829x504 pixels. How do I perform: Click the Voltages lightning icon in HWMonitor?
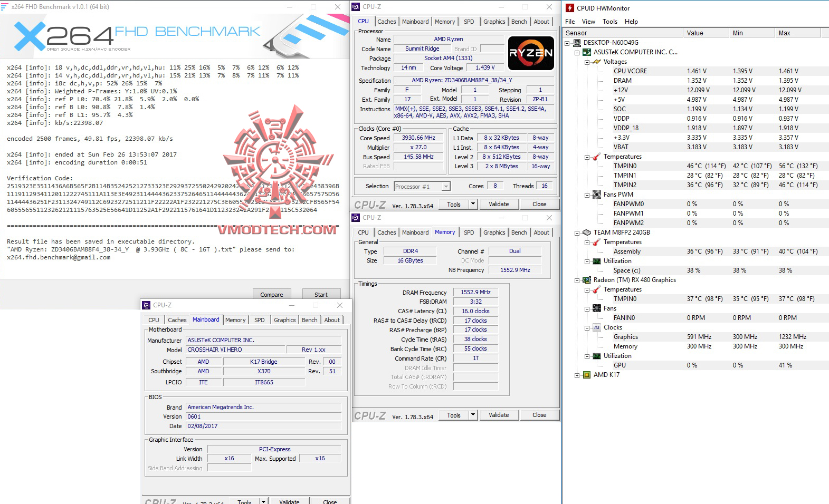(x=597, y=62)
